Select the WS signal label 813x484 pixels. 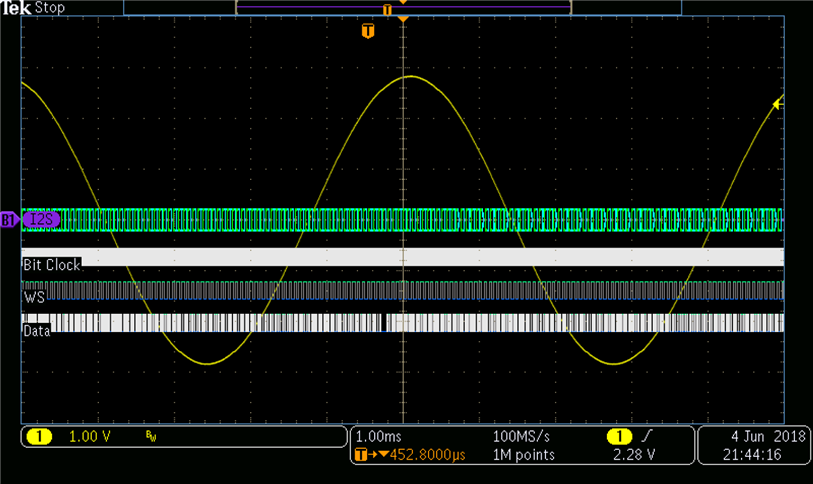click(33, 297)
